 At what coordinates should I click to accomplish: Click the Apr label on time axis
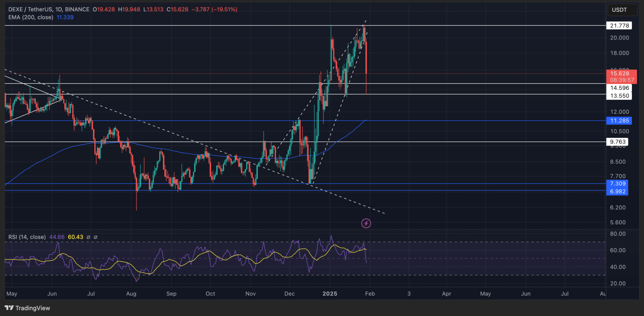point(446,294)
